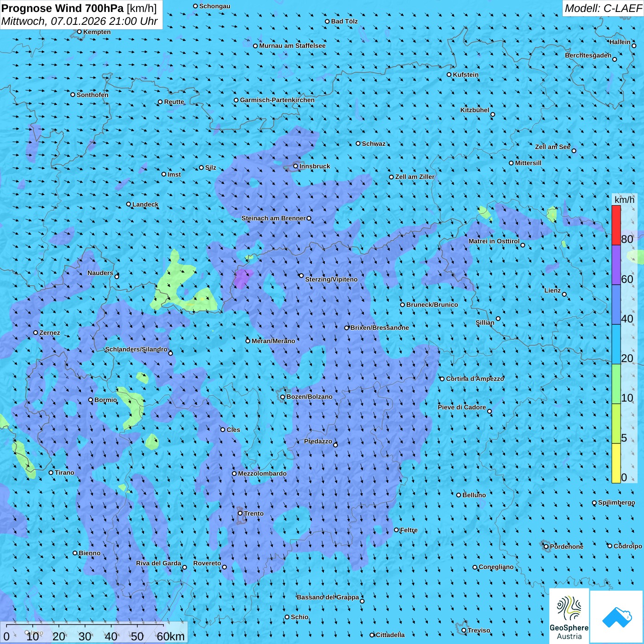Click the 'Sillian' map label
Viewport: 644px width, 644px height.
pos(485,322)
